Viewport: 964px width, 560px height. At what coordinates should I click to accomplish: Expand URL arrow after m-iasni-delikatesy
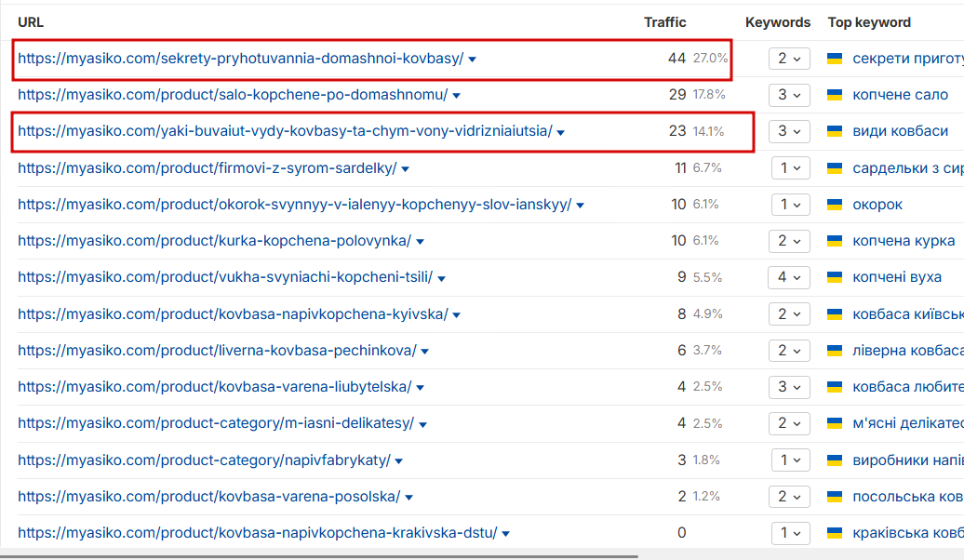422,424
